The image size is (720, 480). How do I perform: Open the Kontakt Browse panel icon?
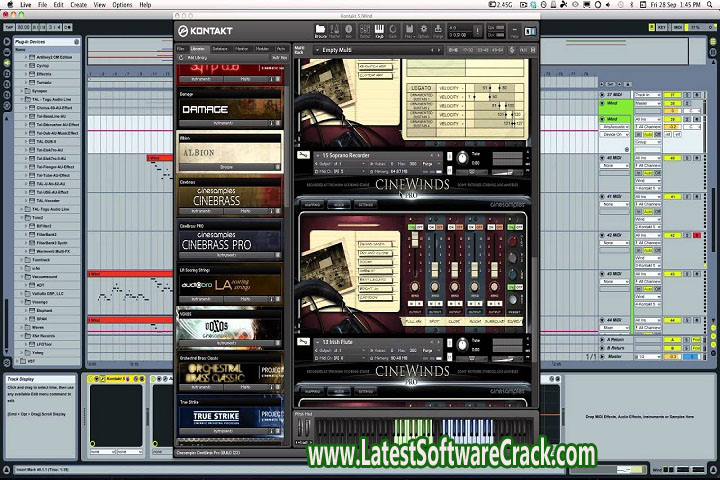pos(320,31)
